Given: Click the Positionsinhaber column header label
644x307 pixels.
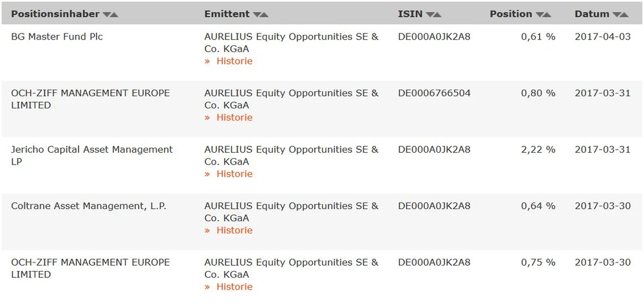Looking at the screenshot, I should (x=55, y=14).
